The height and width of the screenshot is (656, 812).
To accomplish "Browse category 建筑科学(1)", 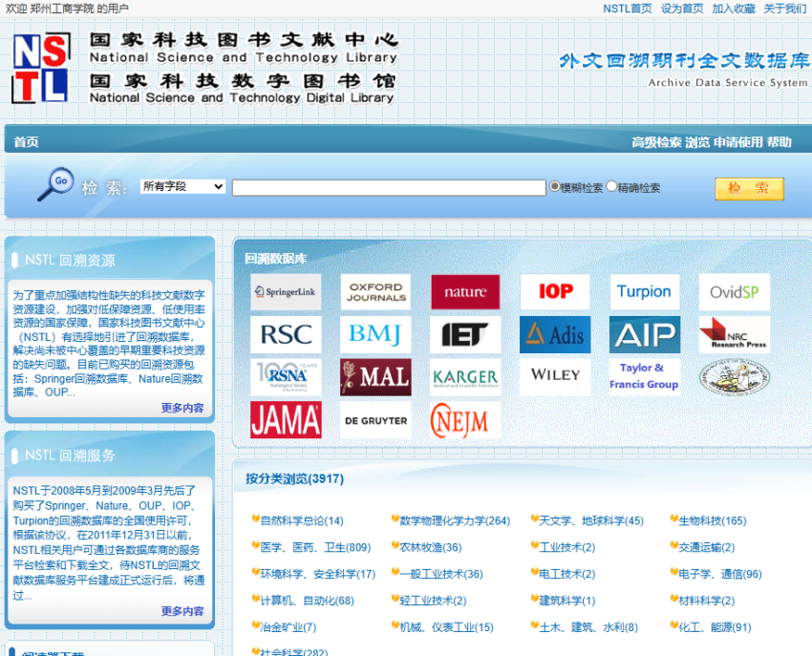I will pos(567,601).
